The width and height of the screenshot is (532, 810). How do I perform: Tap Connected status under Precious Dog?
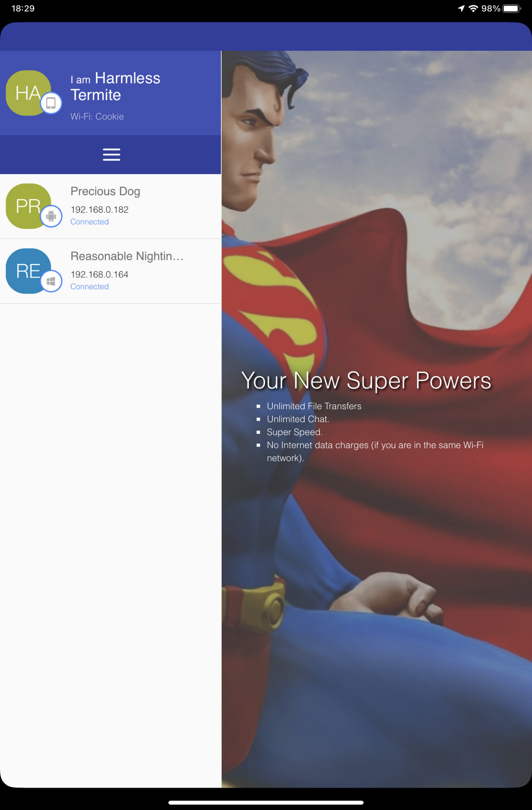coord(89,222)
